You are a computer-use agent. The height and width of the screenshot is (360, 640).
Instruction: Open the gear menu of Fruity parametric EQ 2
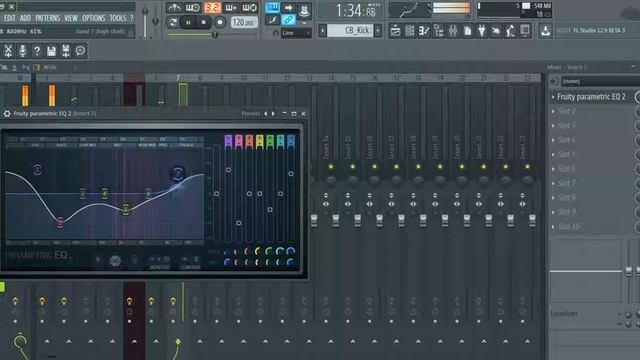[x=7, y=113]
